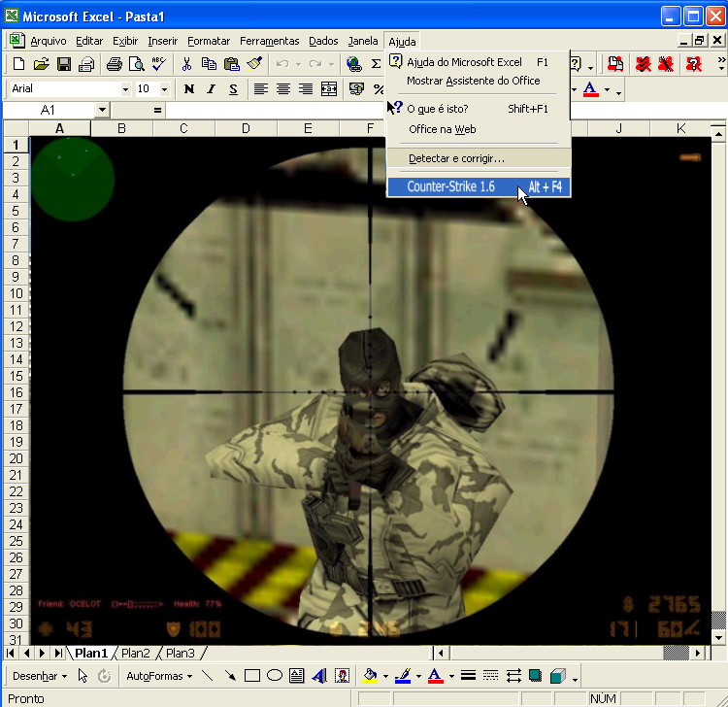
Task: Apply currency style formatting
Action: 356,88
